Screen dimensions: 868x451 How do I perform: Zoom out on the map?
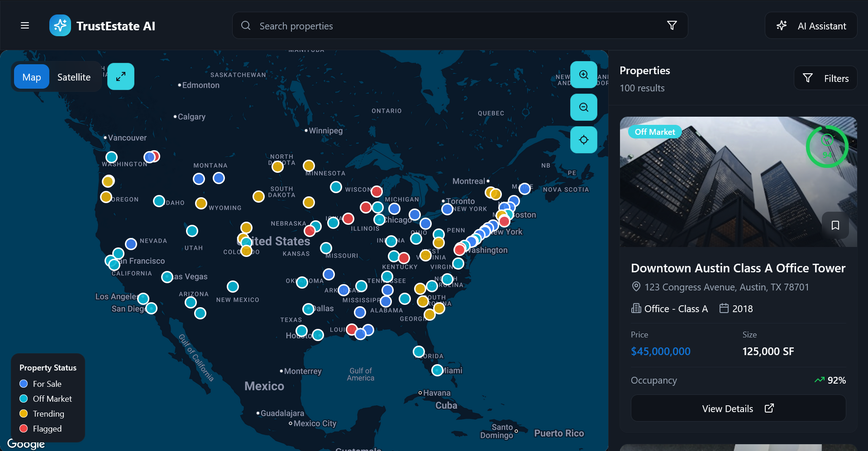click(x=584, y=107)
